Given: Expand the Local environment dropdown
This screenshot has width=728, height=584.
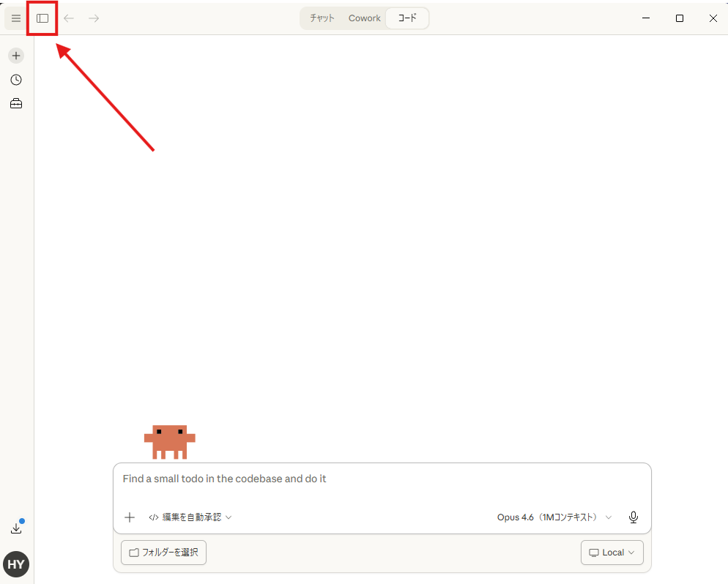Looking at the screenshot, I should (x=612, y=552).
